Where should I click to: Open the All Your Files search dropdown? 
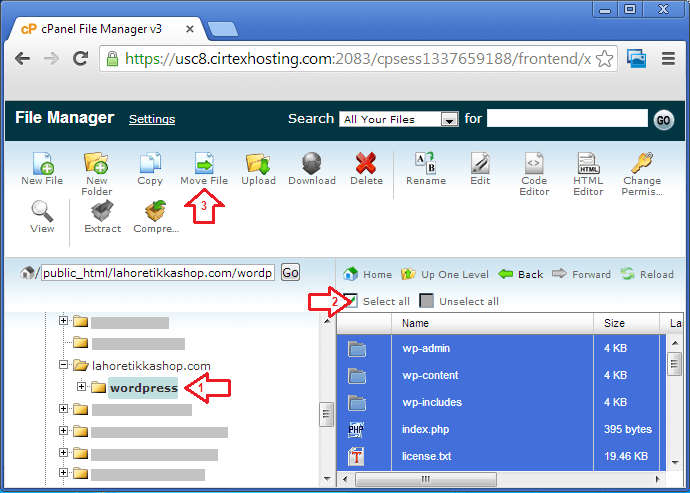[x=398, y=119]
